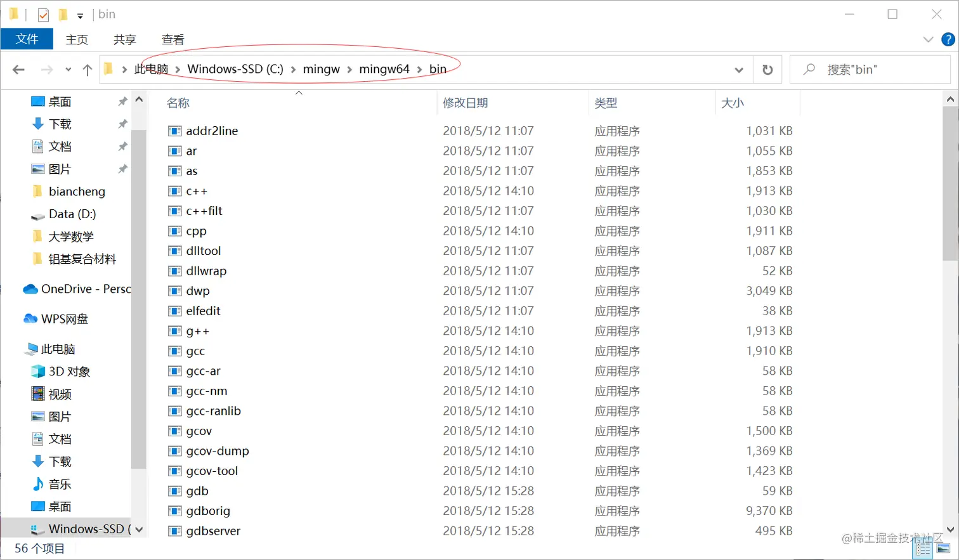Click the Up arrow to go to parent folder
This screenshot has height=560, width=959.
click(88, 70)
